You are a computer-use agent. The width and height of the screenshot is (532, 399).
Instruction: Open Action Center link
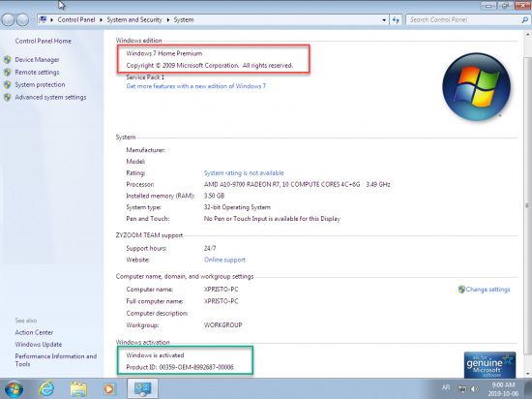[x=34, y=332]
